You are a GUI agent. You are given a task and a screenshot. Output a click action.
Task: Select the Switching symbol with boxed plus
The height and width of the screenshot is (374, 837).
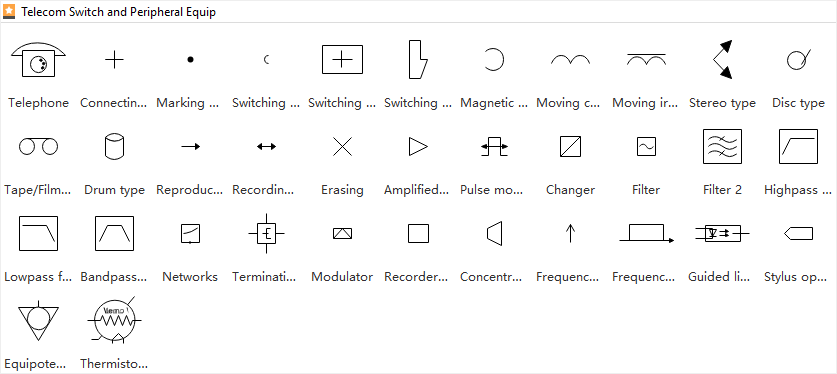coord(342,59)
